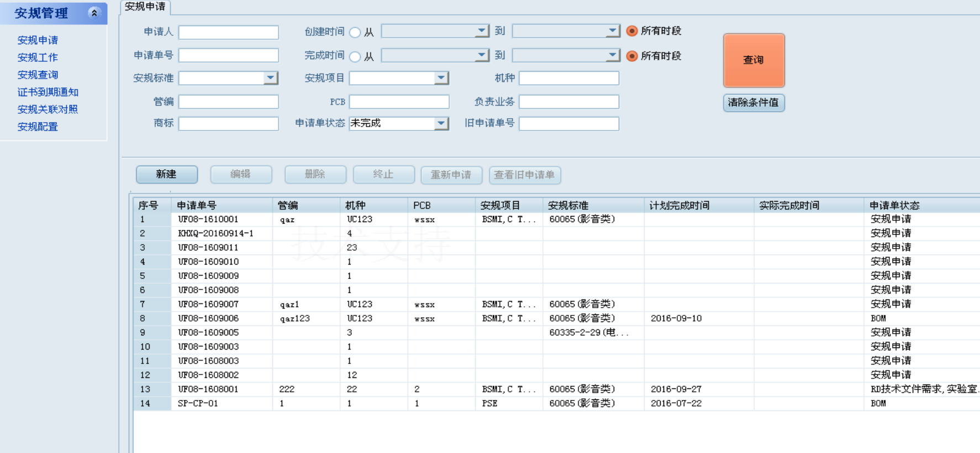Select row UF08-1609003

tap(557, 347)
